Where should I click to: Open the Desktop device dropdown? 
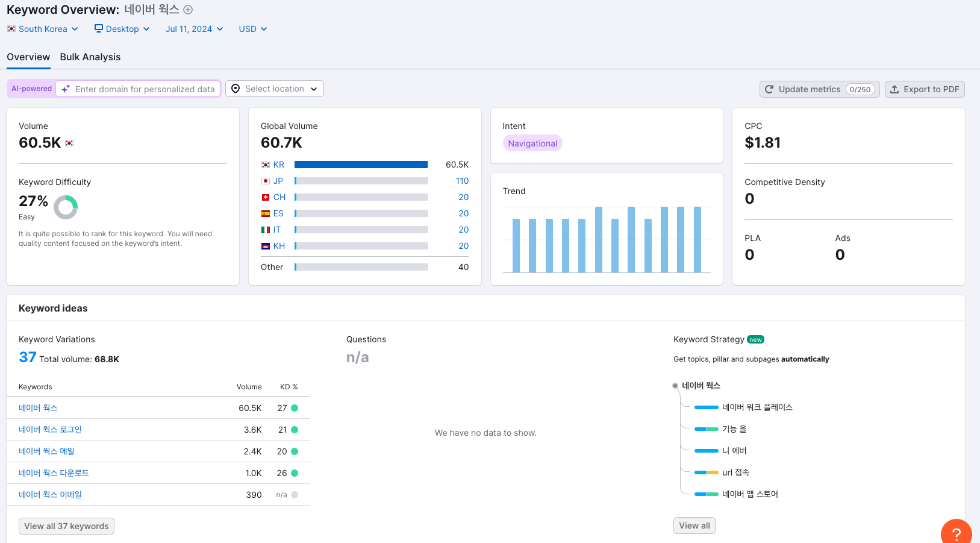pos(122,29)
